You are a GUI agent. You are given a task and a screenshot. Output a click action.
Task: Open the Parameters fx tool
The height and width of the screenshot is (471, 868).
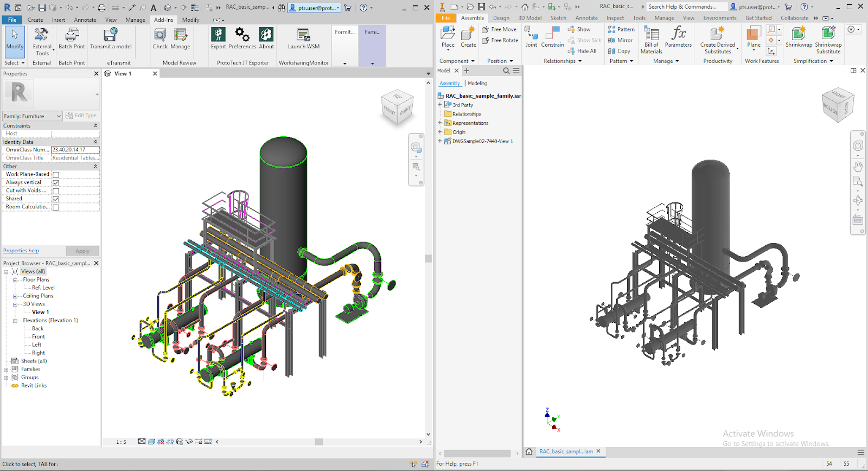click(678, 34)
